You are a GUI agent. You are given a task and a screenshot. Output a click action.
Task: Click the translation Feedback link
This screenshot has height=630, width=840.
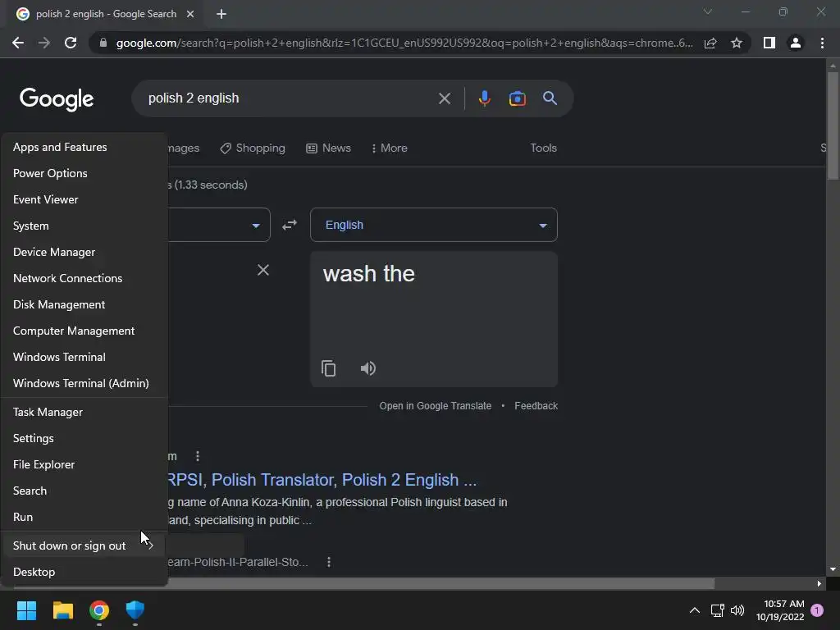point(536,406)
